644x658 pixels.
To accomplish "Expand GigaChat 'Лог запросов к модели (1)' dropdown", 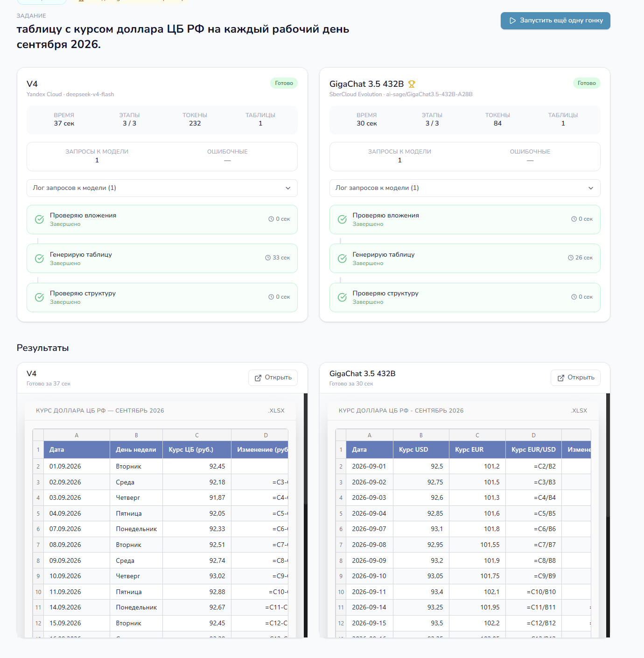I will (x=465, y=188).
